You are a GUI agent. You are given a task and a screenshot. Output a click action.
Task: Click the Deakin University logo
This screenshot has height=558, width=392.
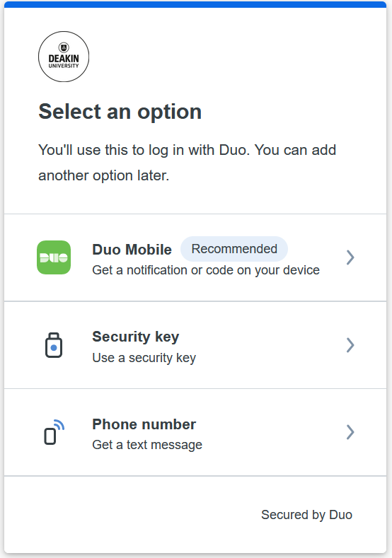tap(64, 57)
